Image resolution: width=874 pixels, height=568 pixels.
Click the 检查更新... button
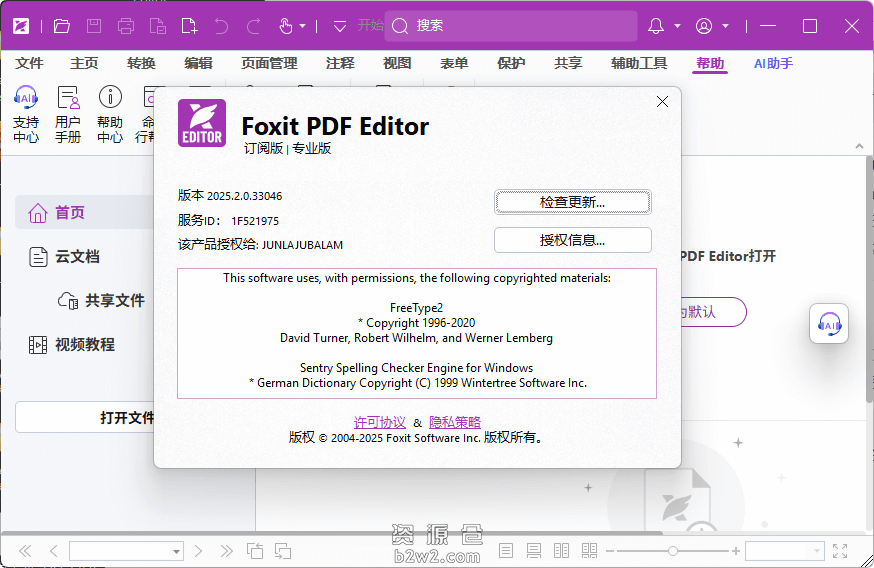click(x=572, y=202)
